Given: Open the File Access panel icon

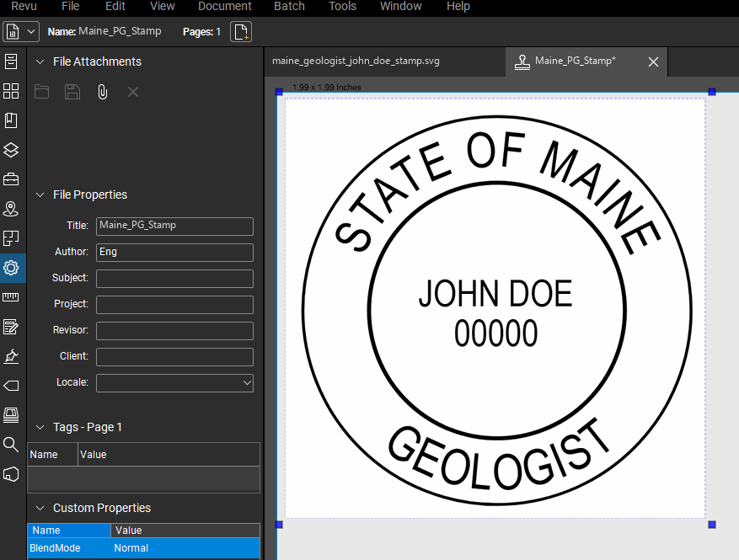Looking at the screenshot, I should click(11, 61).
